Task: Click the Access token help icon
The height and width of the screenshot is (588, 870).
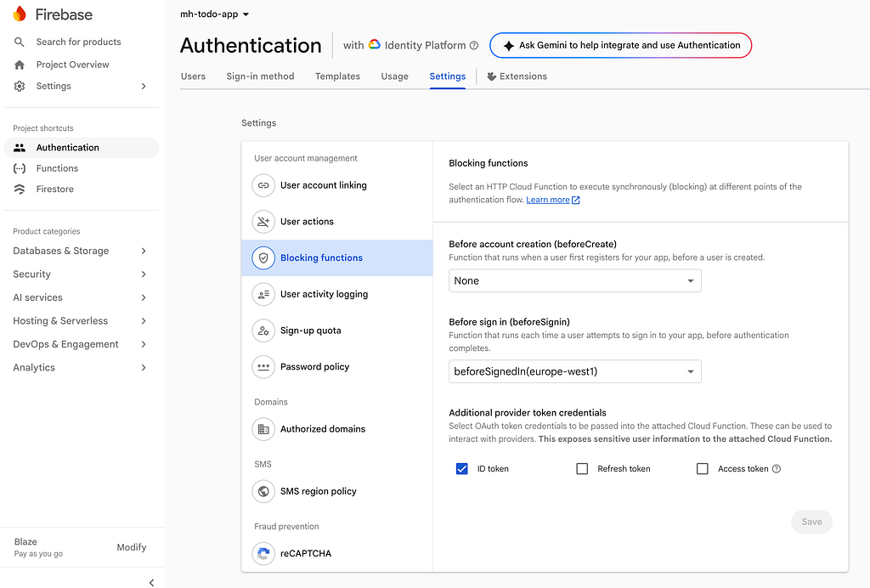Action: (777, 469)
